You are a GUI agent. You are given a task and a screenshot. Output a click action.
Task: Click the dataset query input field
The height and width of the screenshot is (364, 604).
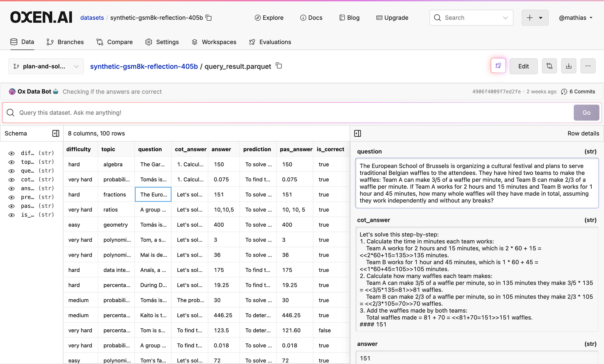287,113
